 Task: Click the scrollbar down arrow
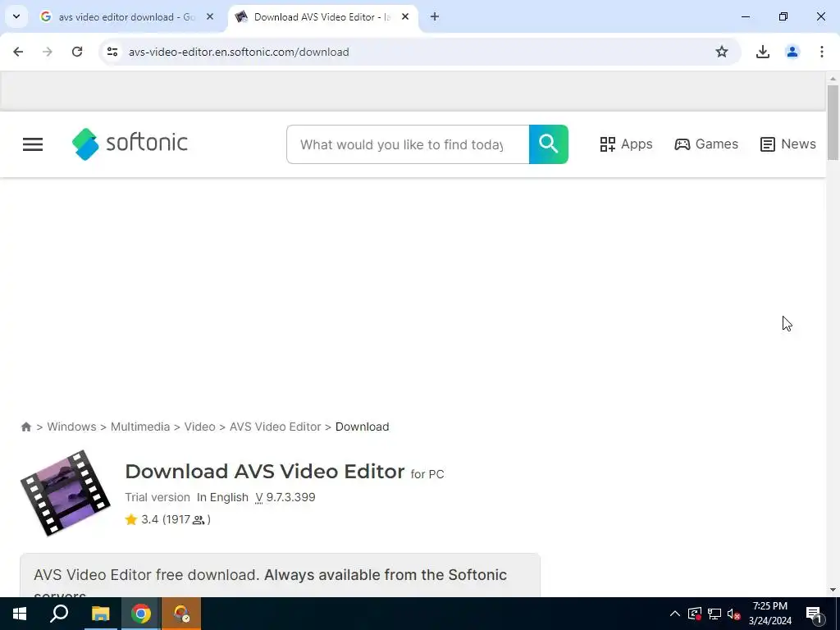click(833, 591)
